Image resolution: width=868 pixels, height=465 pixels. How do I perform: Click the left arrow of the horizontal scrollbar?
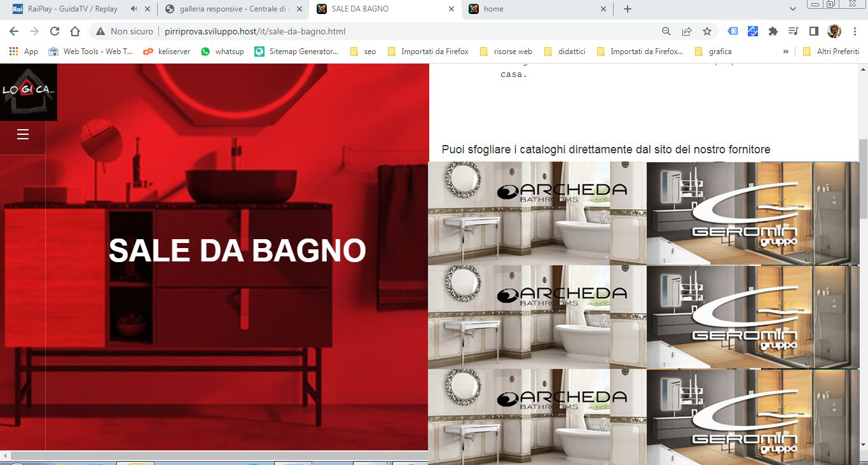(x=5, y=455)
